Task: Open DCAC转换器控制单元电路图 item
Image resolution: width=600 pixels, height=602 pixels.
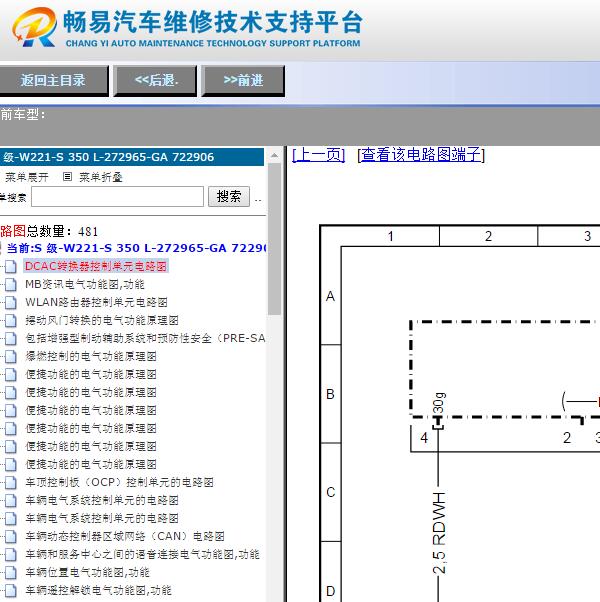Action: tap(96, 266)
